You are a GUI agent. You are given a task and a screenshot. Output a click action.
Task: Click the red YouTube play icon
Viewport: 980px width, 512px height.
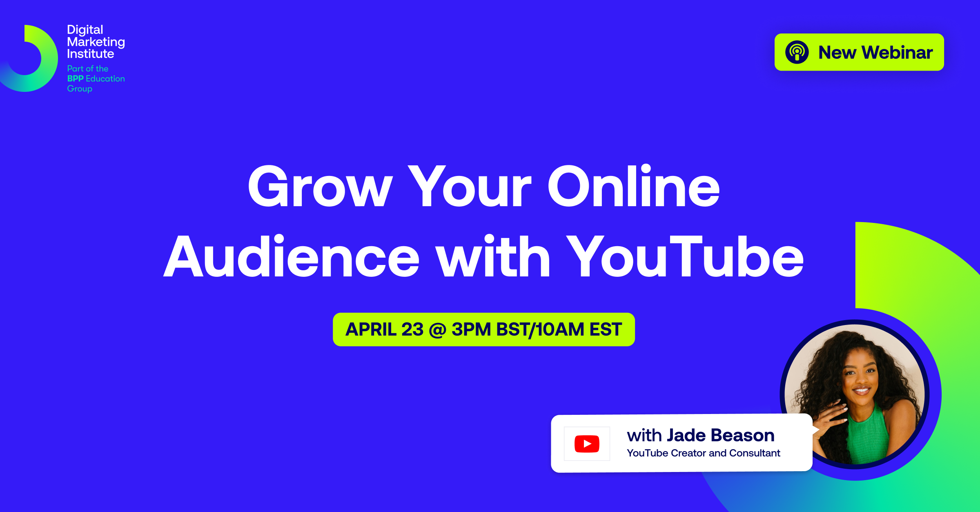[x=587, y=444]
